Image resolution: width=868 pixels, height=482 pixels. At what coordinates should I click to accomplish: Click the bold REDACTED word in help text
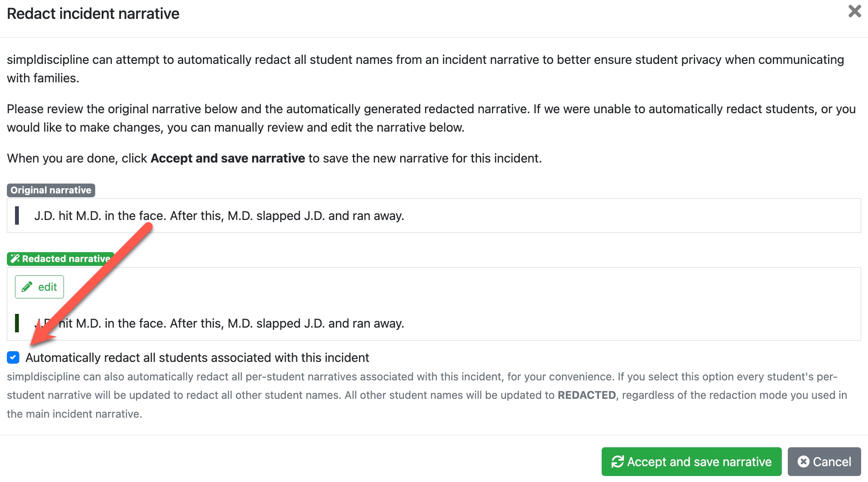click(x=586, y=395)
